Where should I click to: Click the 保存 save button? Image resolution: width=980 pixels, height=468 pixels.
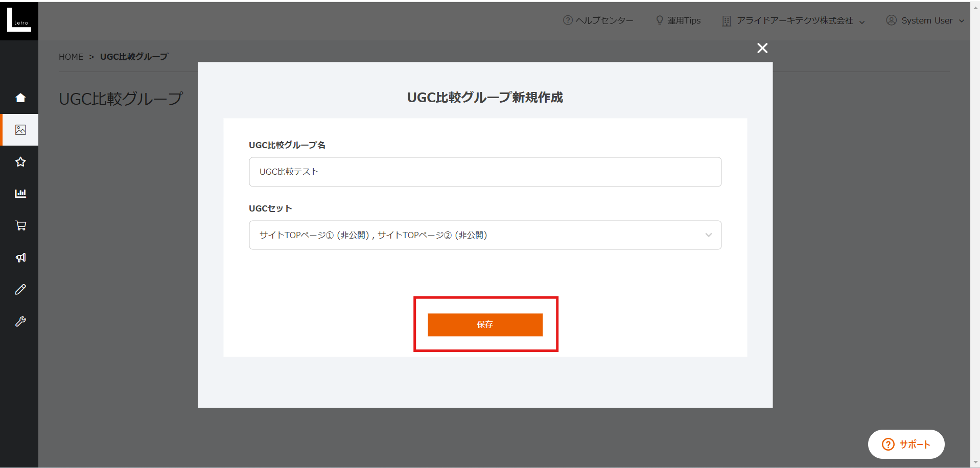(485, 325)
